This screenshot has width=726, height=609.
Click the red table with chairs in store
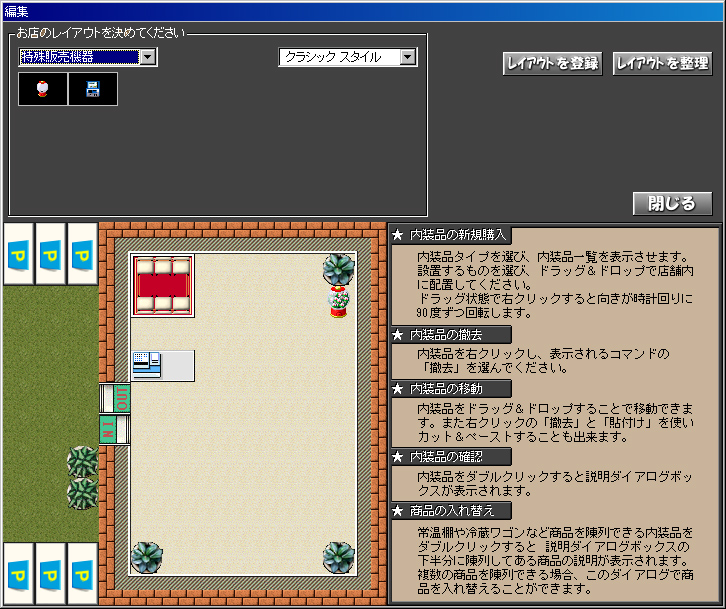[x=162, y=285]
